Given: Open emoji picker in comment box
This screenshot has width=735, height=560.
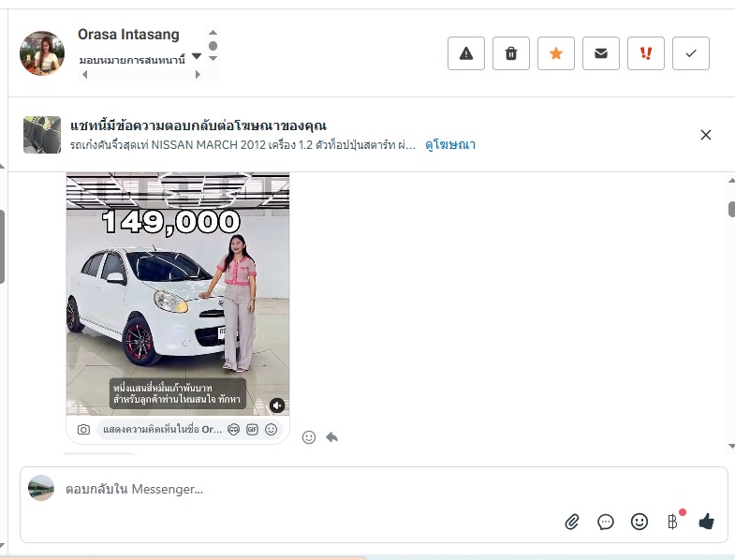Looking at the screenshot, I should (271, 429).
